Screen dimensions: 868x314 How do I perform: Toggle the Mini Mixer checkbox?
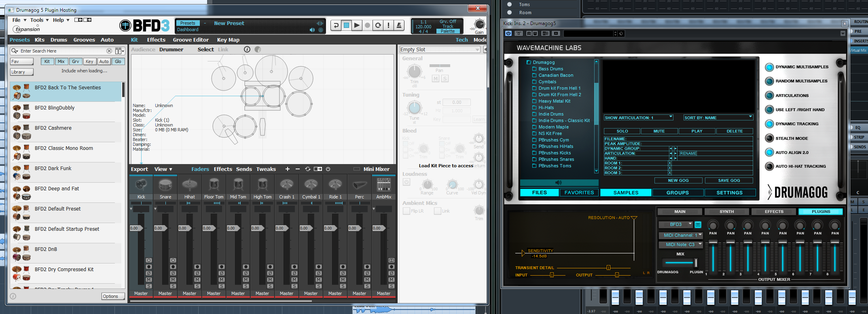pos(356,169)
